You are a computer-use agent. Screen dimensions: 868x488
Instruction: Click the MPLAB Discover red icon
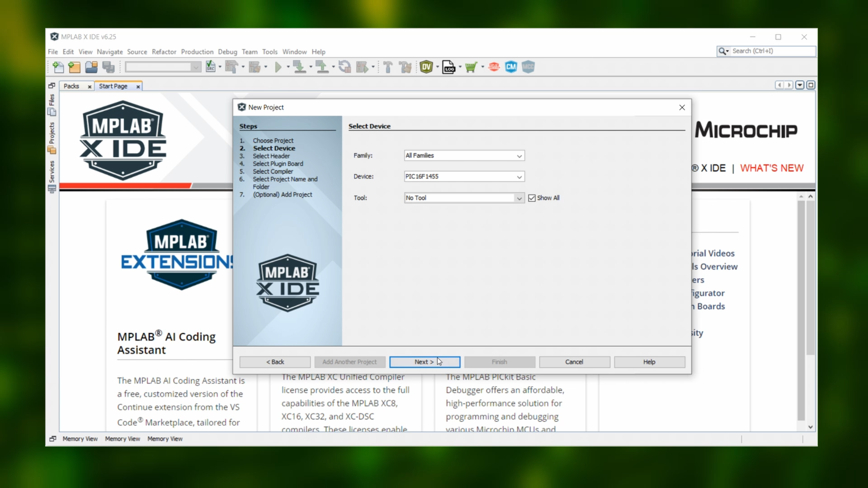(x=494, y=67)
